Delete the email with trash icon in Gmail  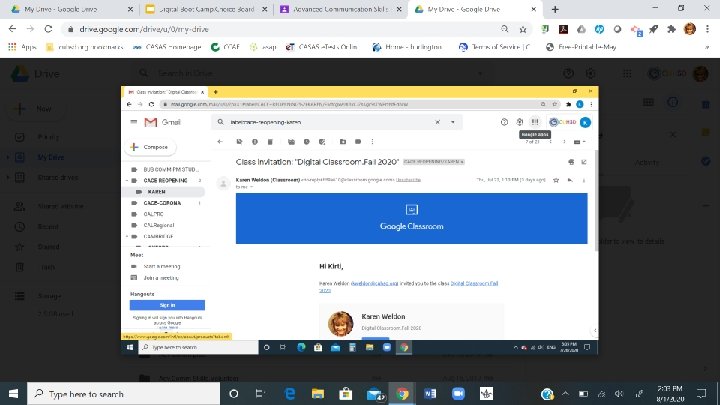pyautogui.click(x=270, y=142)
